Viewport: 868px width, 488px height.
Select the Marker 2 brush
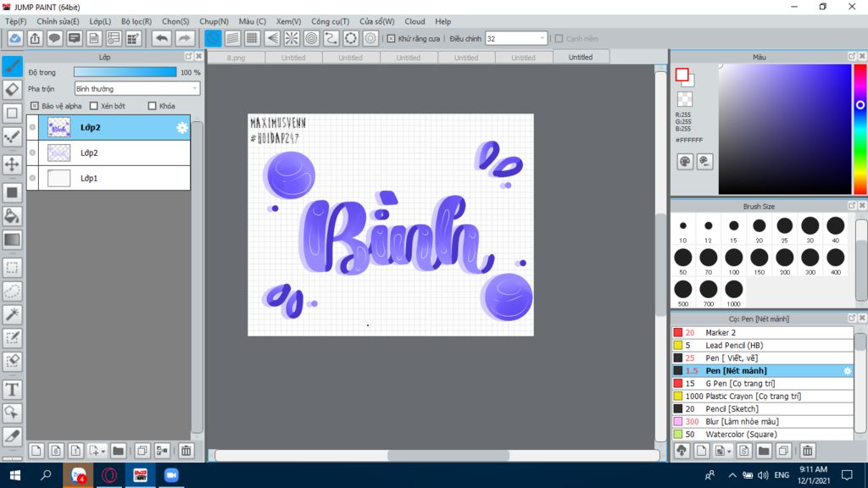[763, 332]
